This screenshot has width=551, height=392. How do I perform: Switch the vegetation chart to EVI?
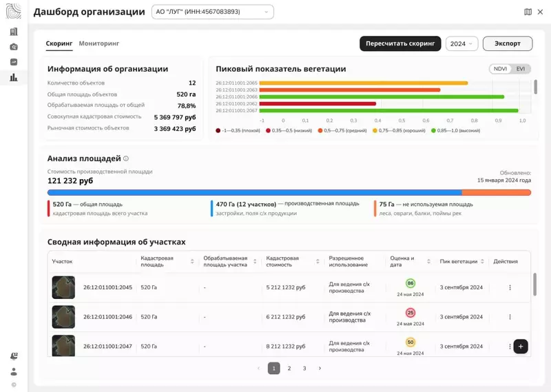pos(521,69)
